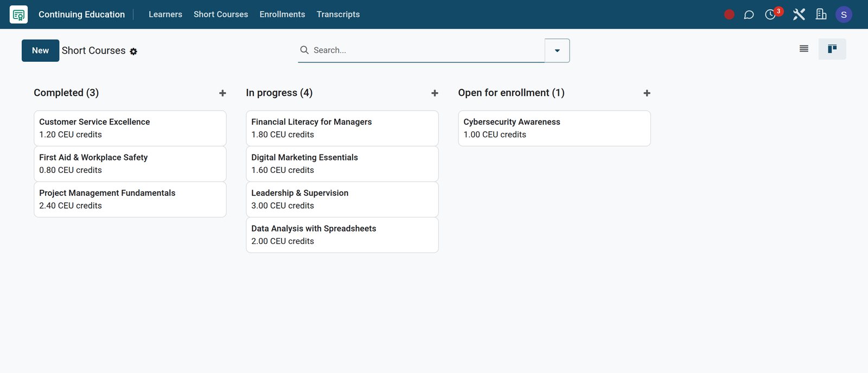Screen dimensions: 868x373
Task: Open the activities clock icon
Action: pos(770,15)
